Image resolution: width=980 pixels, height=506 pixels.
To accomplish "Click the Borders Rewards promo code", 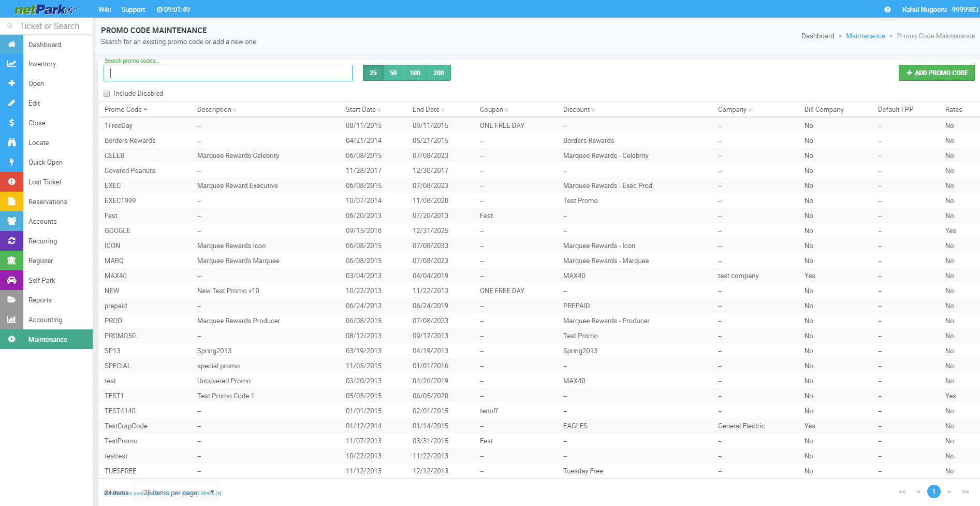I will click(129, 140).
